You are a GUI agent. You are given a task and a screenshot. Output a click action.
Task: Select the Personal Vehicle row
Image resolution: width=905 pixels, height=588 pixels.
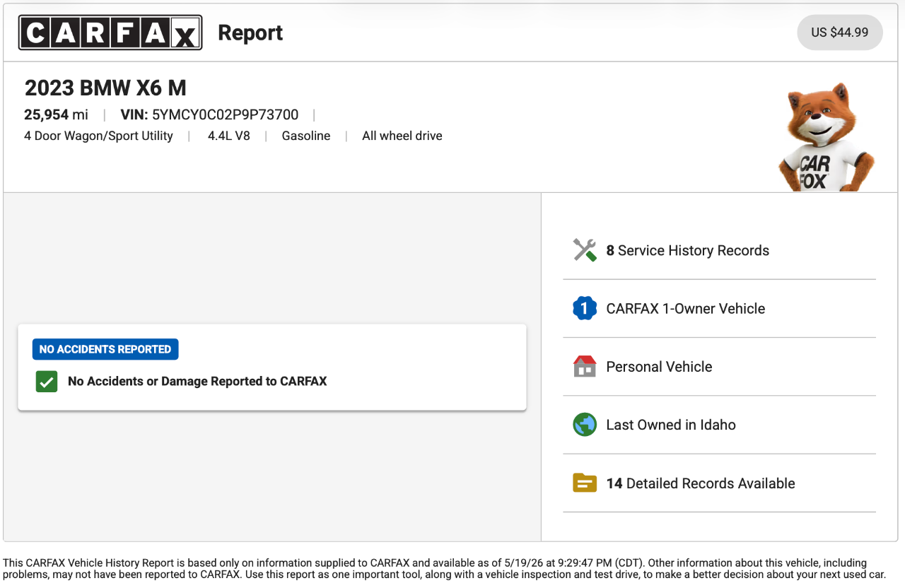[x=719, y=367]
